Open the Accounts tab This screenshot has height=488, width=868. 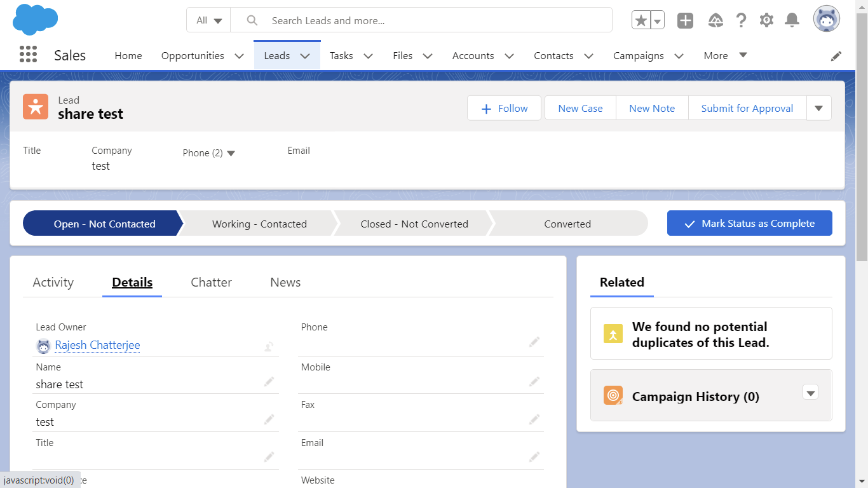click(x=473, y=56)
